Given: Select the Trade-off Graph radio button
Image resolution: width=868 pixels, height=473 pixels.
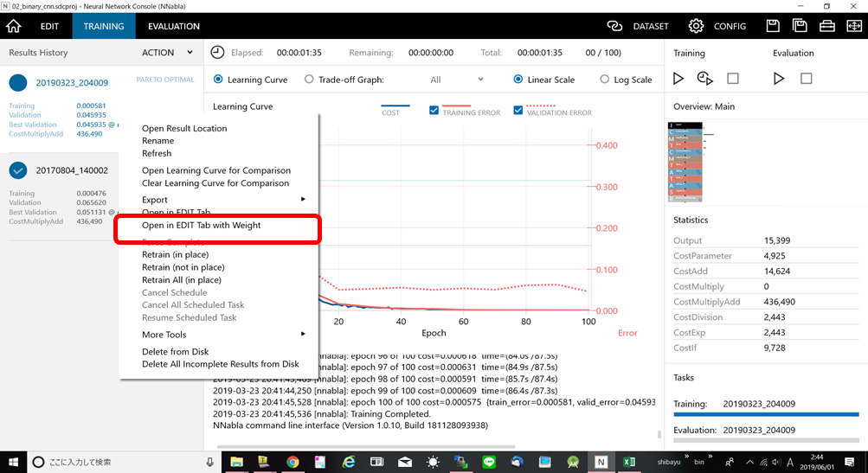Looking at the screenshot, I should (x=309, y=79).
